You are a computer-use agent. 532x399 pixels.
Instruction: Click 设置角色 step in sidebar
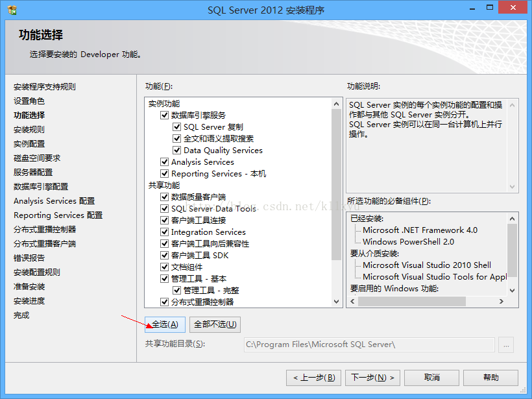[29, 101]
